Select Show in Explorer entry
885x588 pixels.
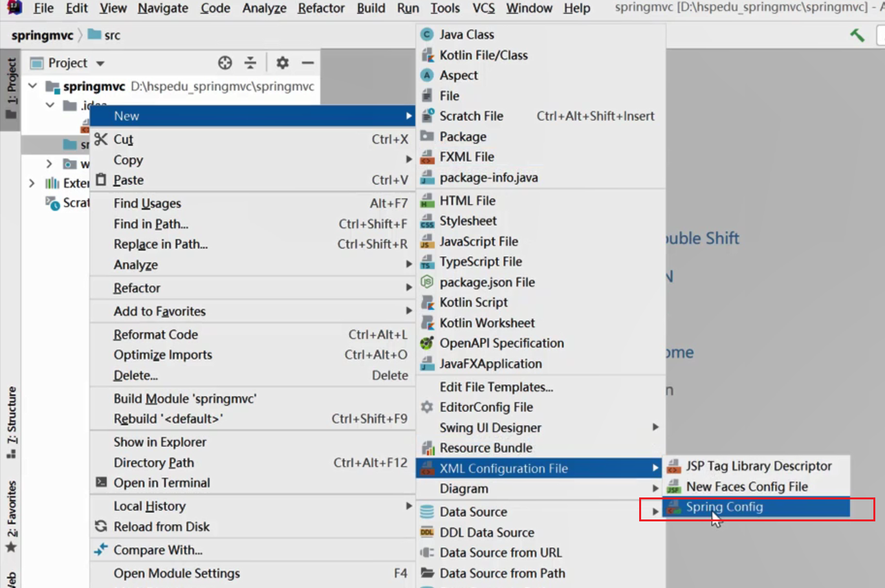pyautogui.click(x=252, y=442)
